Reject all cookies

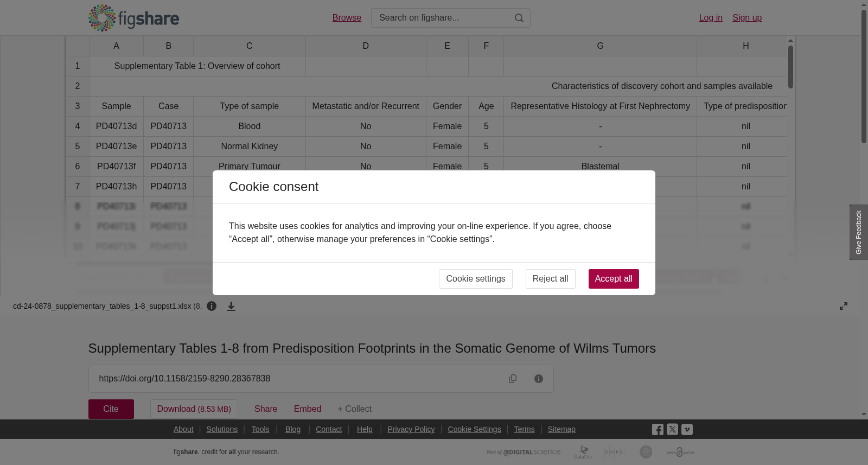coord(550,279)
